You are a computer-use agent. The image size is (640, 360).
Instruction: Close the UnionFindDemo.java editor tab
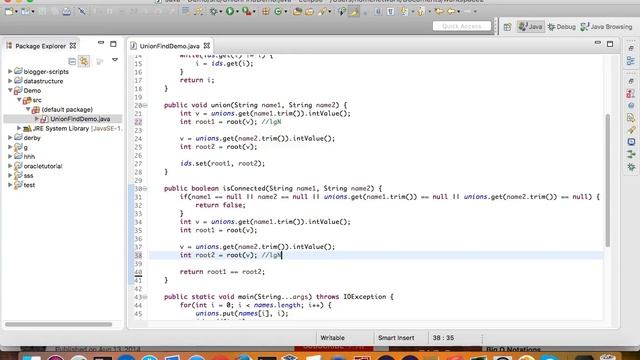click(207, 46)
